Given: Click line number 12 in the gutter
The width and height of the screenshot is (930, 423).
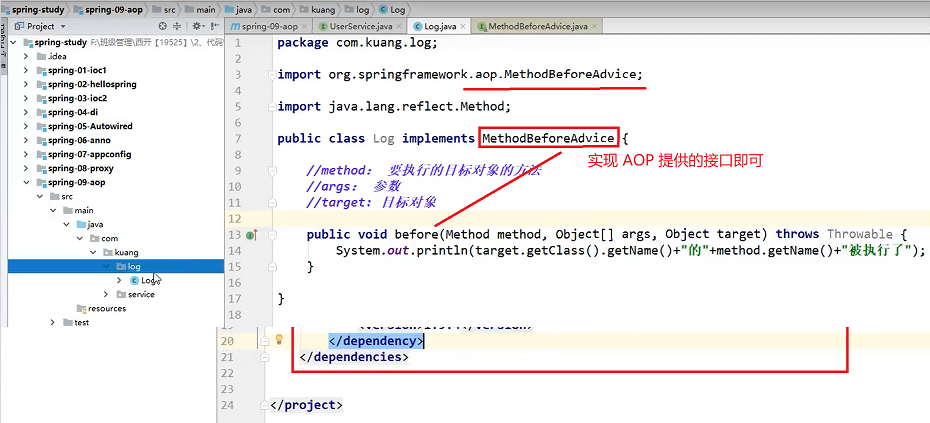Looking at the screenshot, I should [x=235, y=219].
